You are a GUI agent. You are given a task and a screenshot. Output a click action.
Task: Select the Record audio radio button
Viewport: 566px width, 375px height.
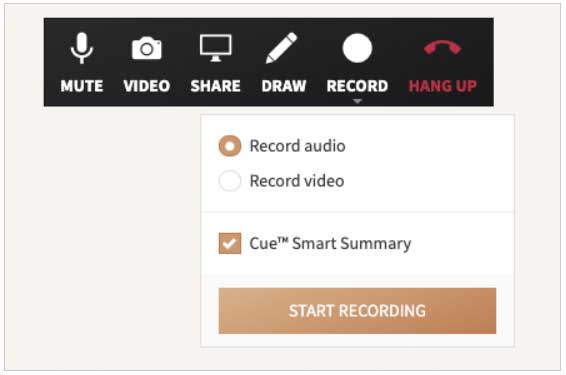click(230, 146)
